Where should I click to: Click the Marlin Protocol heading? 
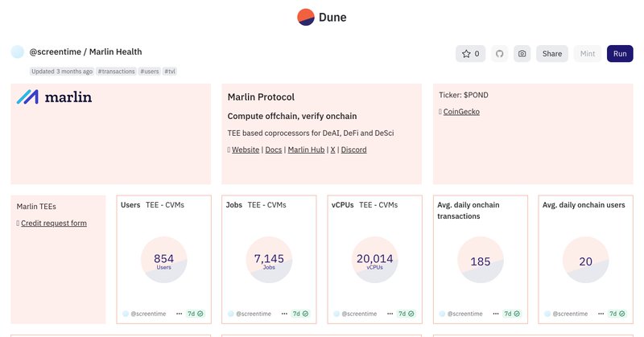261,97
